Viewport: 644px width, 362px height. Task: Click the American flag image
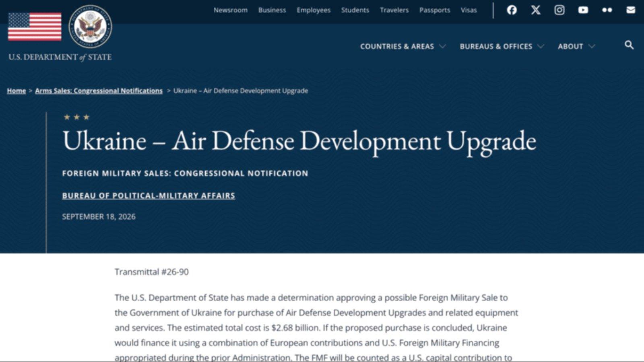point(35,27)
